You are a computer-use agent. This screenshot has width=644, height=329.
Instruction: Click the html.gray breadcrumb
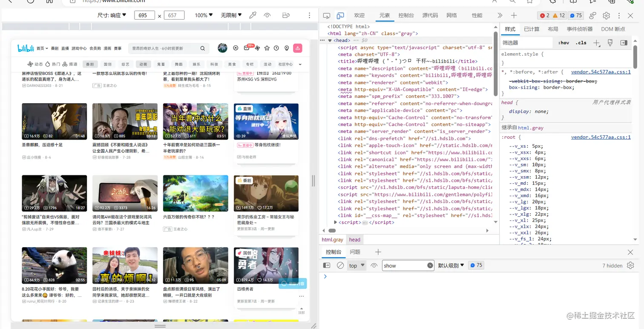click(x=332, y=240)
